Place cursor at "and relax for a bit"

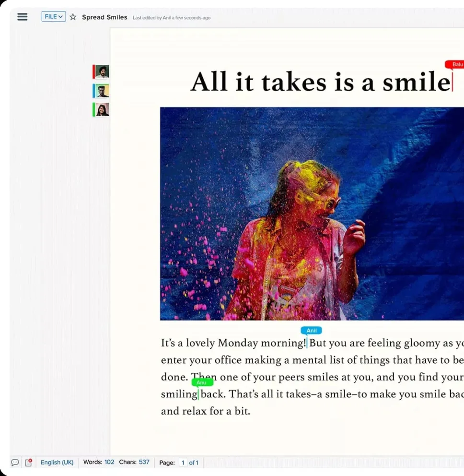point(206,411)
